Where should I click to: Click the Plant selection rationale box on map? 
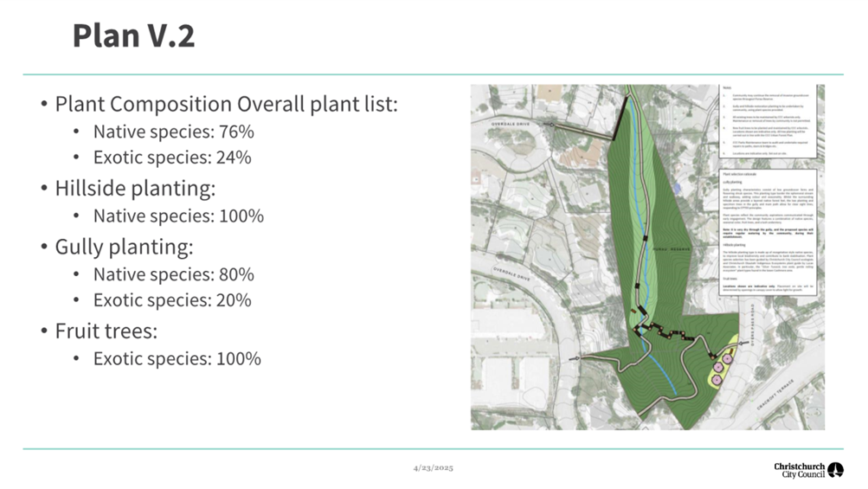[768, 234]
